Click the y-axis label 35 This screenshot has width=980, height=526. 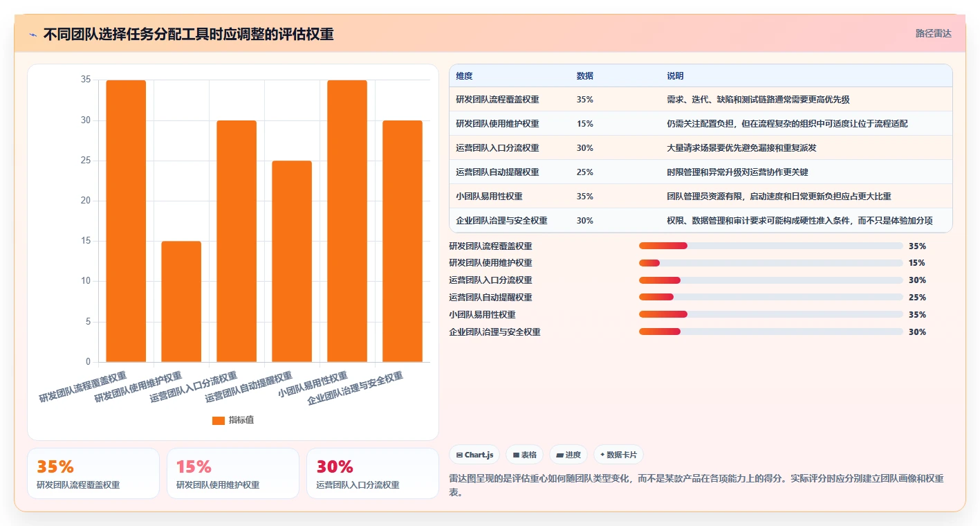click(86, 80)
